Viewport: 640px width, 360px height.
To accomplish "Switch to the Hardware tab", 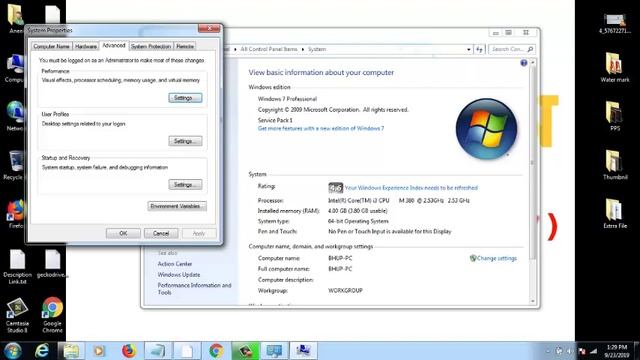I will [x=86, y=47].
